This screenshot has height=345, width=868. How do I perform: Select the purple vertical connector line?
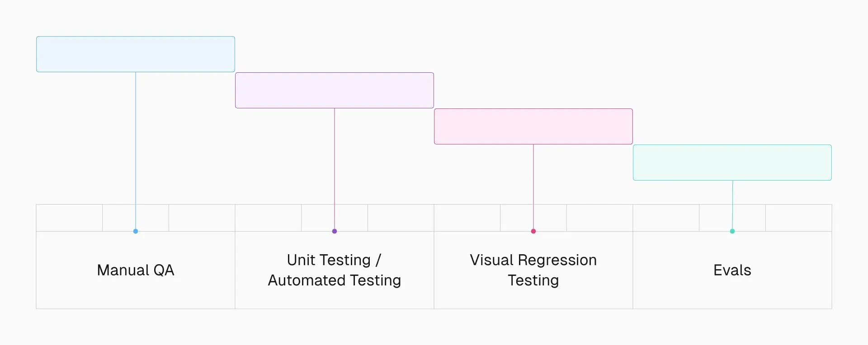click(335, 158)
